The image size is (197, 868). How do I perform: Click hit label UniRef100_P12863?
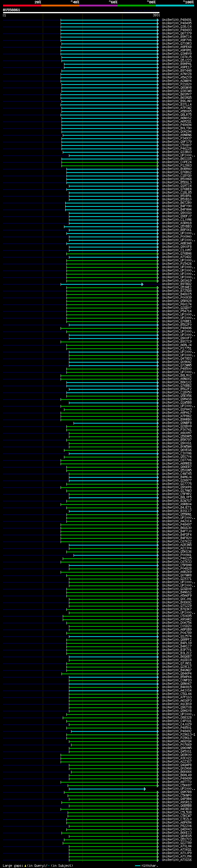point(176,165)
